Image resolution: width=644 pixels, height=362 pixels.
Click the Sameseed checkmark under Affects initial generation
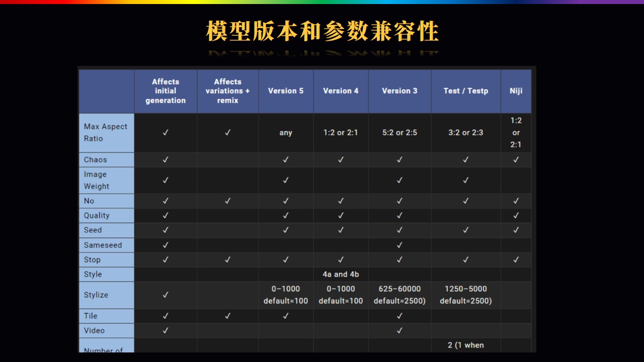click(166, 245)
